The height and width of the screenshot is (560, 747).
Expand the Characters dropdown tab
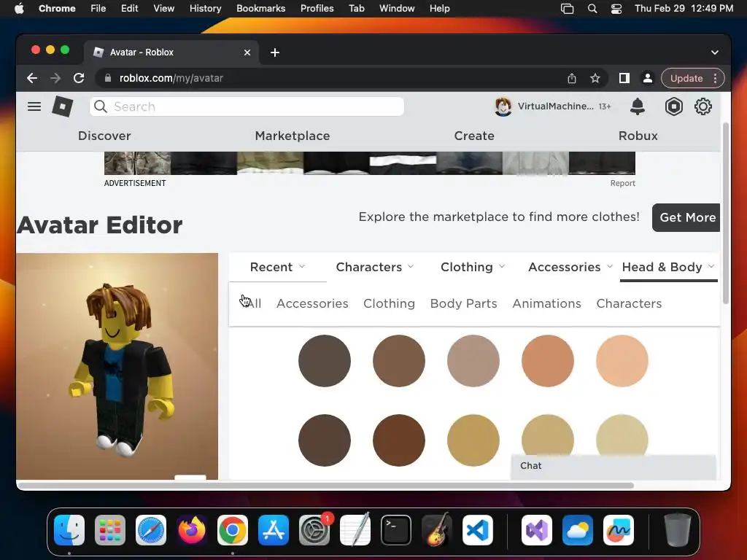point(374,267)
